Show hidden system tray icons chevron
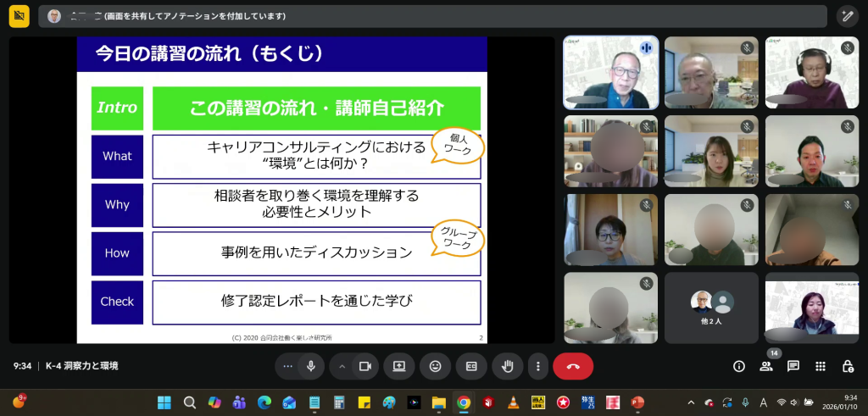Viewport: 868px width, 416px height. click(691, 402)
